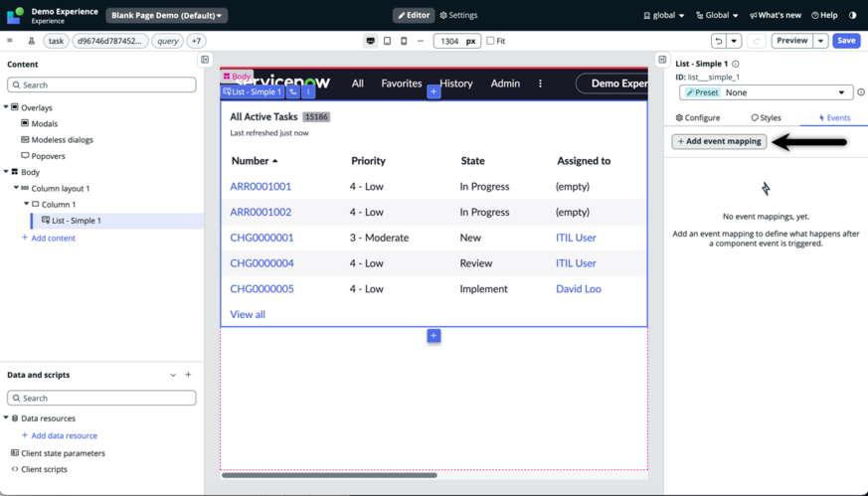Open the global scope dropdown

pos(664,16)
